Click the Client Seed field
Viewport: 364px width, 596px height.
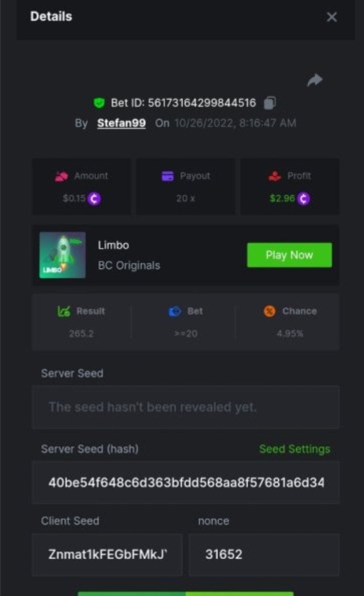pos(107,554)
